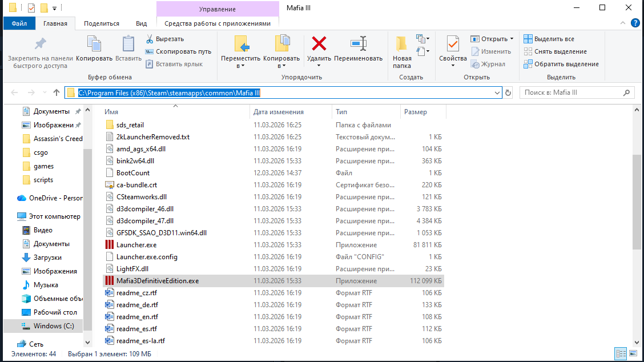The image size is (644, 362).
Task: Click the Rename ribbon icon
Action: 358,43
